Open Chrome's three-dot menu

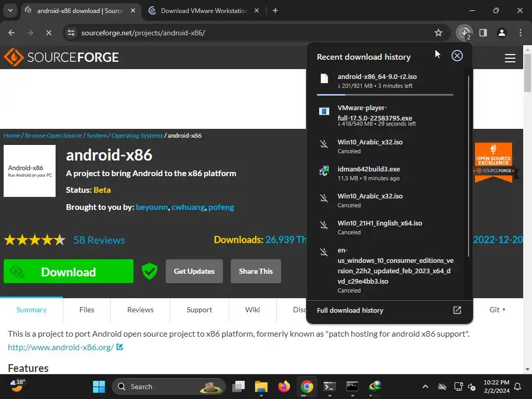point(521,33)
